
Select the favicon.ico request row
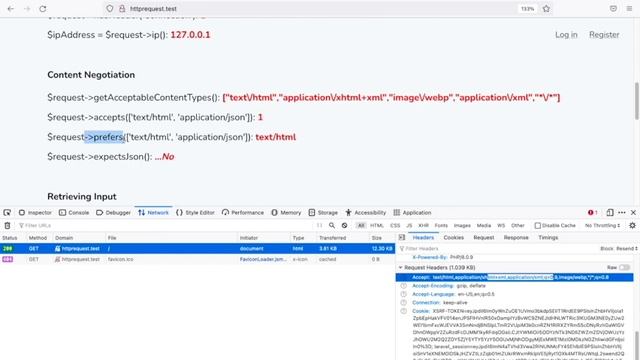pos(197,259)
